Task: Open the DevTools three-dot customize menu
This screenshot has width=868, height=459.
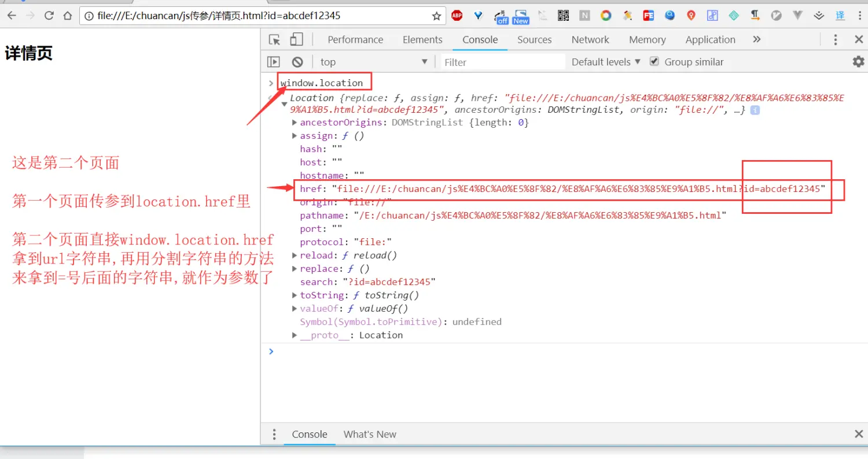Action: (x=835, y=39)
